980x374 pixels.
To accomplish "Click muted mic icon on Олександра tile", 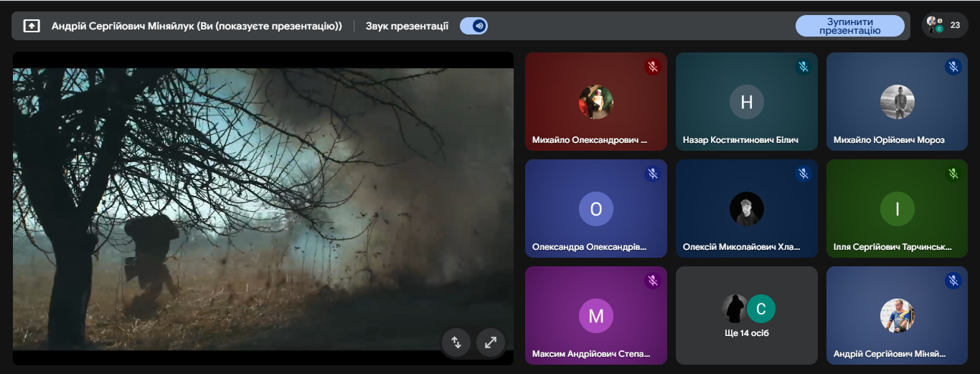I will coord(652,174).
